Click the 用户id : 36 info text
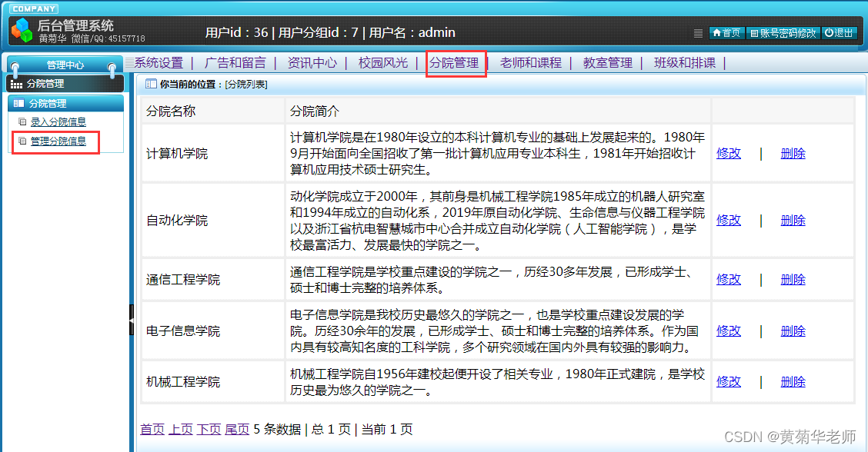The height and width of the screenshot is (452, 868). (237, 32)
